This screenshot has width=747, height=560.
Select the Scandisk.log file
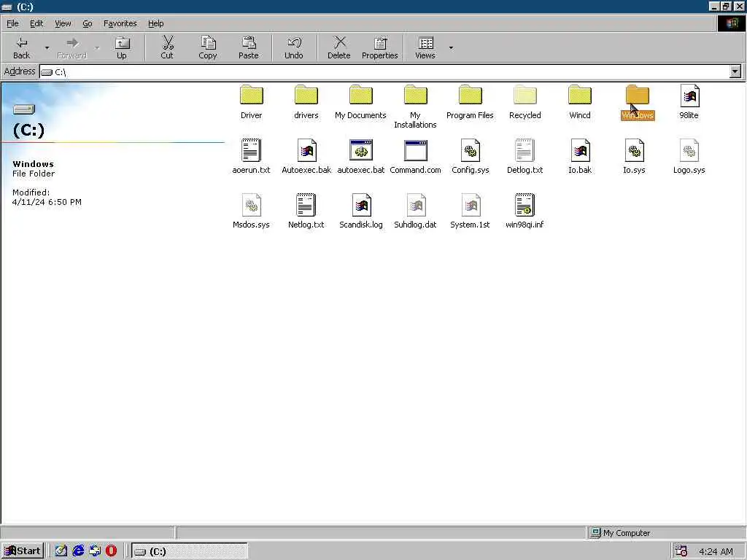coord(360,211)
